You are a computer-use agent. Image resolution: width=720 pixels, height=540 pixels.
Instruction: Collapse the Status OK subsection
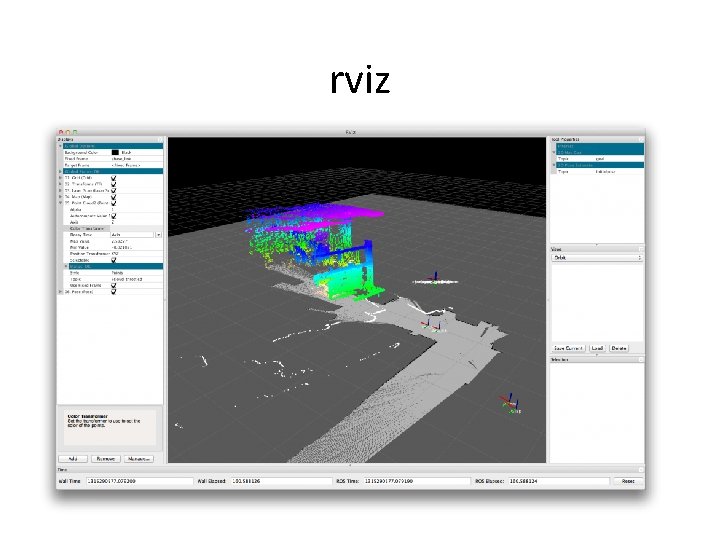pos(66,266)
